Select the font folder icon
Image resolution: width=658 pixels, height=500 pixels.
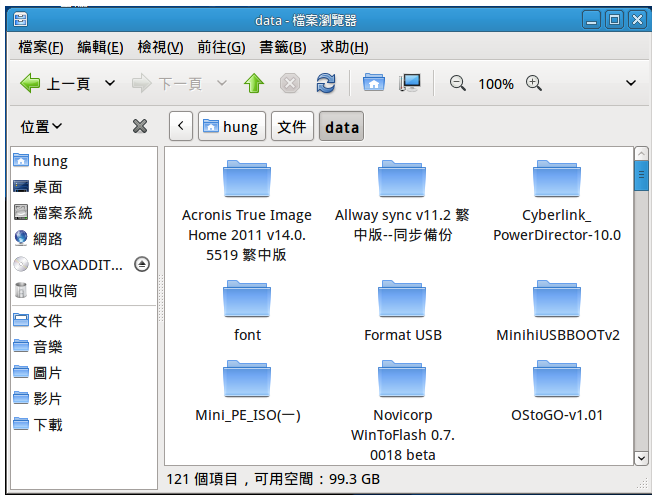247,298
